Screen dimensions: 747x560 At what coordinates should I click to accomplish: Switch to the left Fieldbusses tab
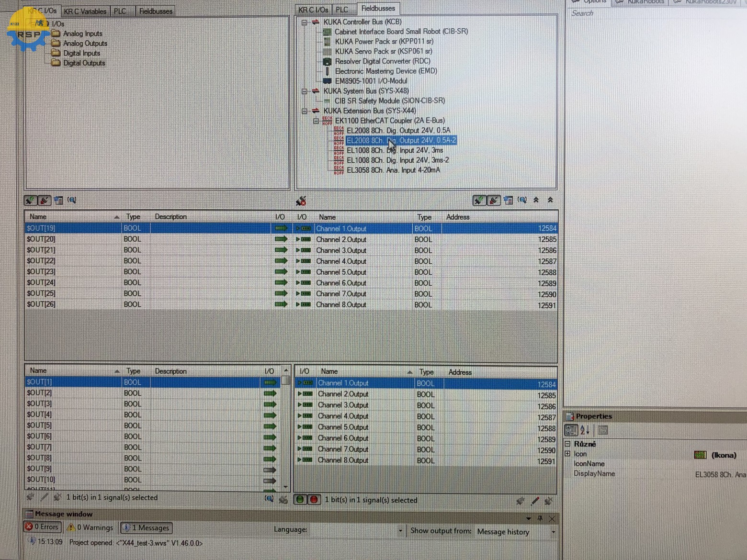(x=156, y=11)
